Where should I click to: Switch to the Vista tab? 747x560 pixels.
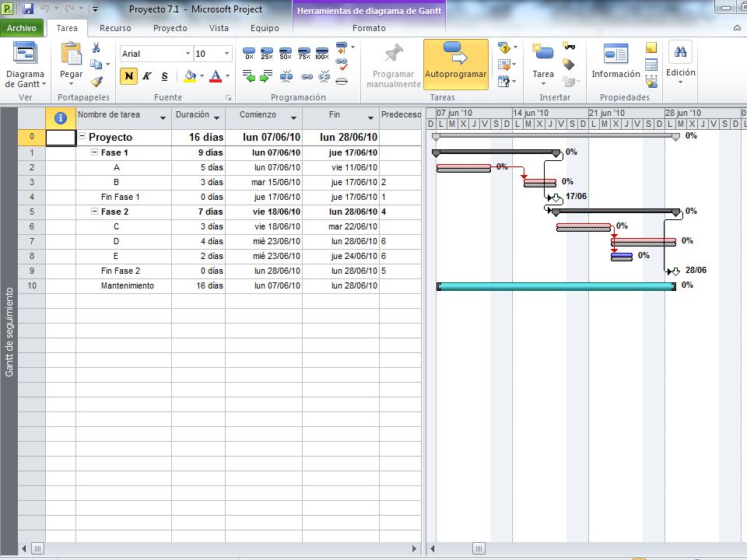(x=219, y=28)
